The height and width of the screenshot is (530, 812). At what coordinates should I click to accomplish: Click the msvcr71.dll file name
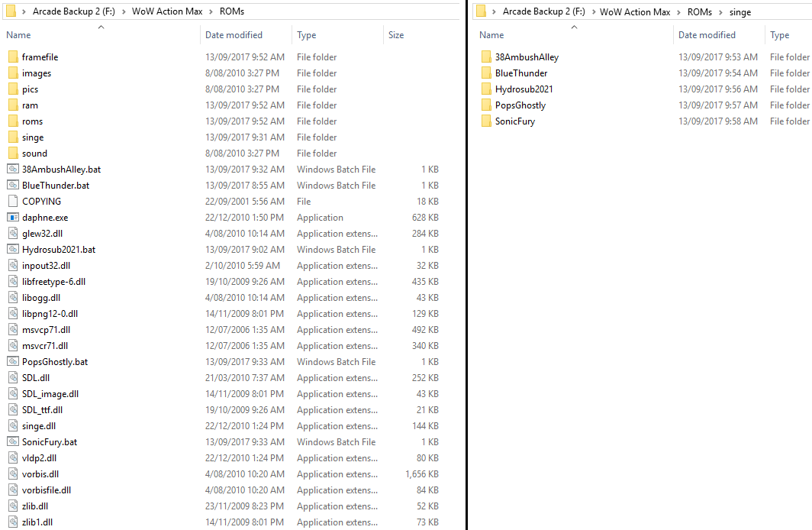pos(45,345)
